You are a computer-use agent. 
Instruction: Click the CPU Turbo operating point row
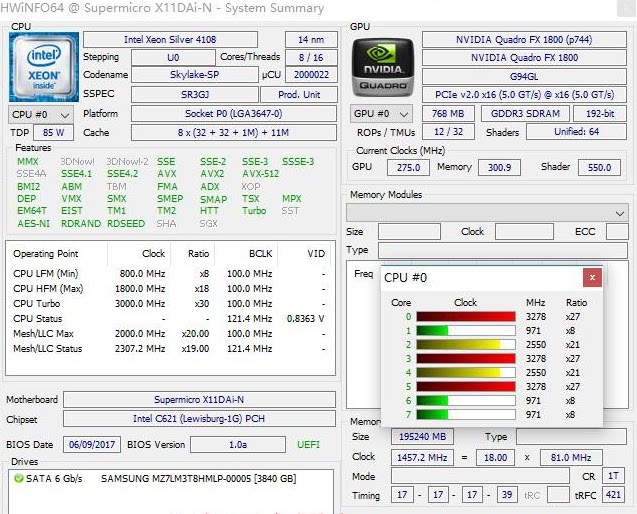[169, 304]
